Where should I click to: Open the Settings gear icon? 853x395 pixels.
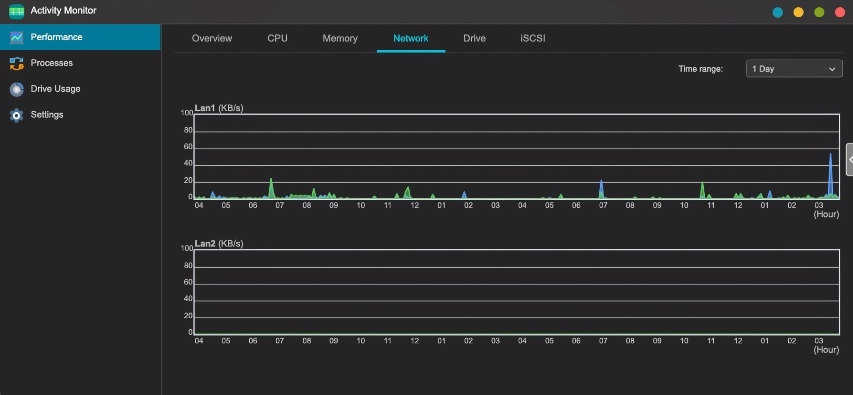tap(17, 115)
